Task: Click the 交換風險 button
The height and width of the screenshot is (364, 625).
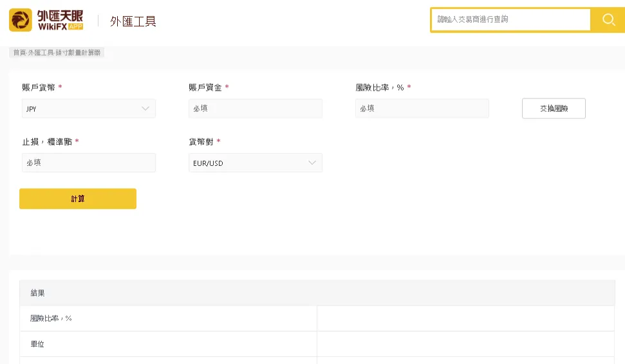Action: pyautogui.click(x=554, y=108)
